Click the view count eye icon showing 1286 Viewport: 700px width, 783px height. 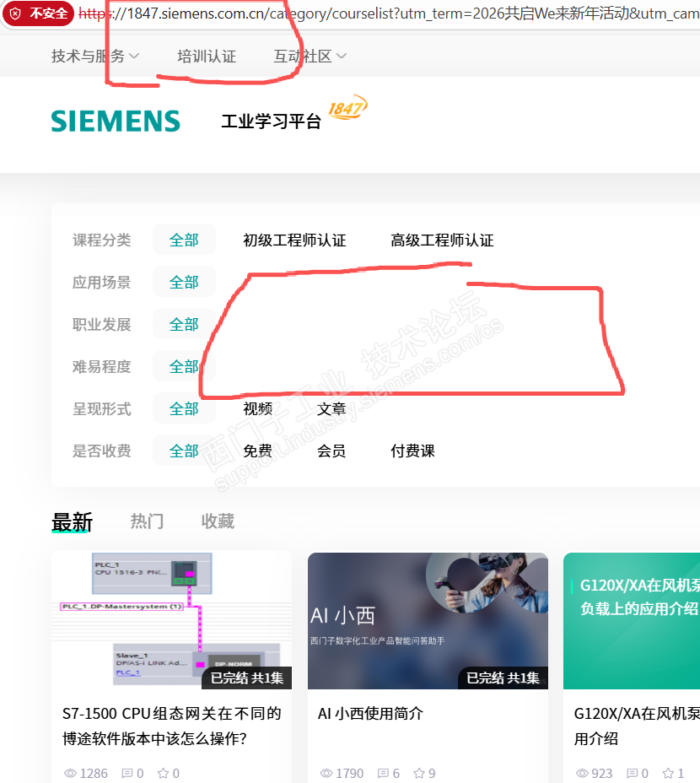point(70,773)
